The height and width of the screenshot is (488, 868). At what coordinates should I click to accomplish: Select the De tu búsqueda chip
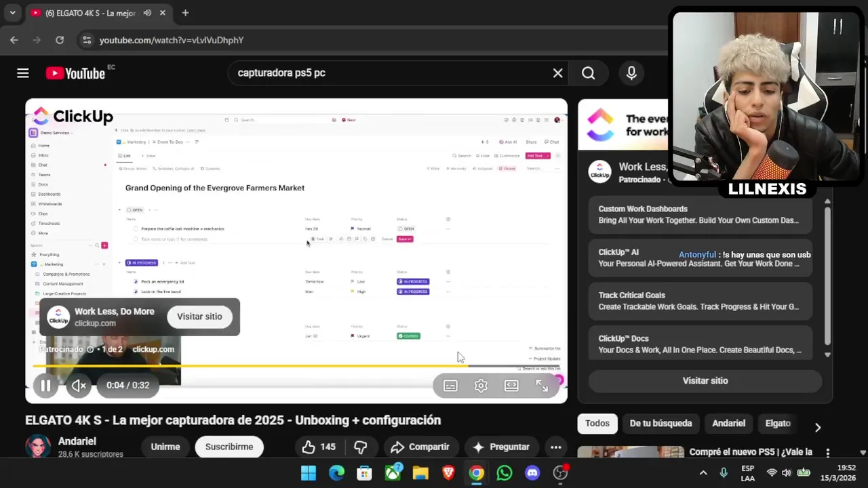[x=660, y=424]
